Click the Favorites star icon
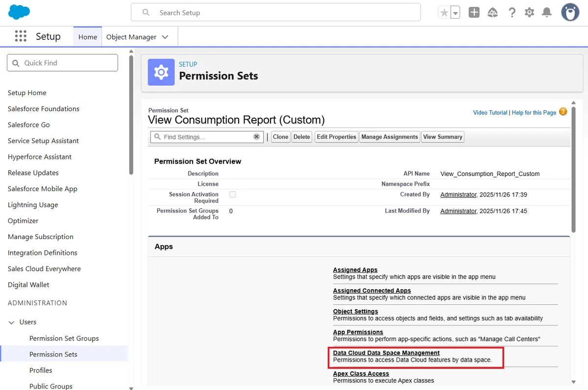 click(x=444, y=13)
